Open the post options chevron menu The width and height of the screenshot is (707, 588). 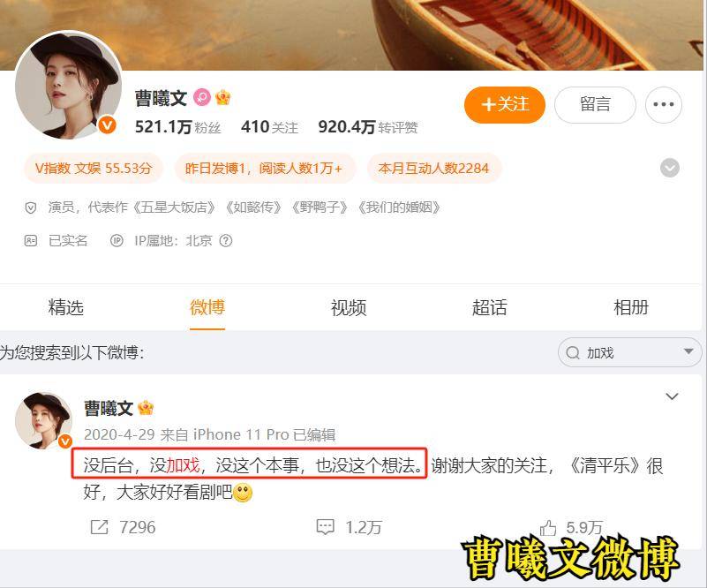(672, 396)
